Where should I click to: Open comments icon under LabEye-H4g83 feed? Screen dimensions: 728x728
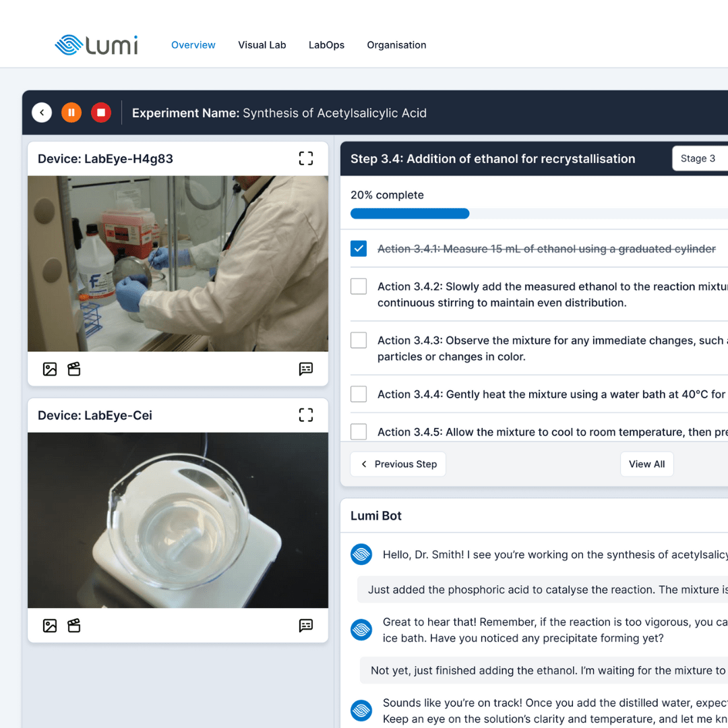click(305, 369)
